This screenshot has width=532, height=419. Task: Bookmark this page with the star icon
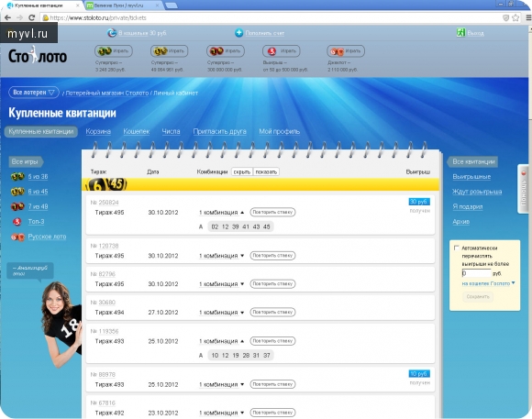515,17
